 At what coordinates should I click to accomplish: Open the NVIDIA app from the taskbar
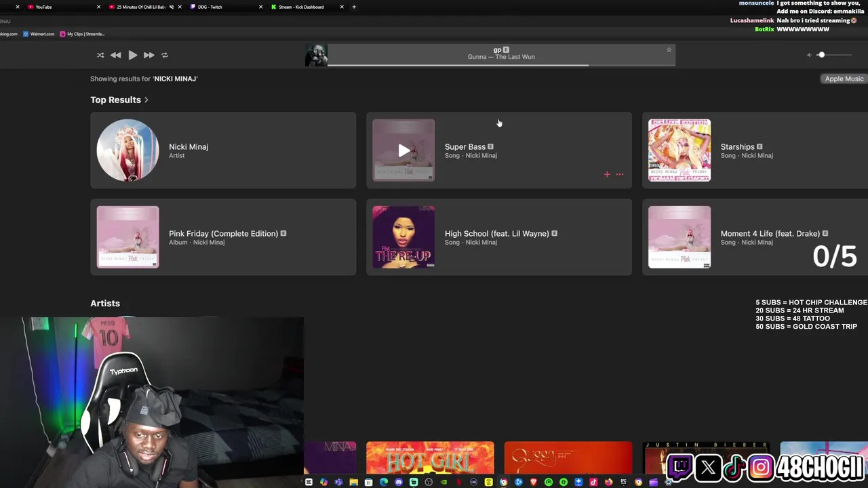pos(443,482)
